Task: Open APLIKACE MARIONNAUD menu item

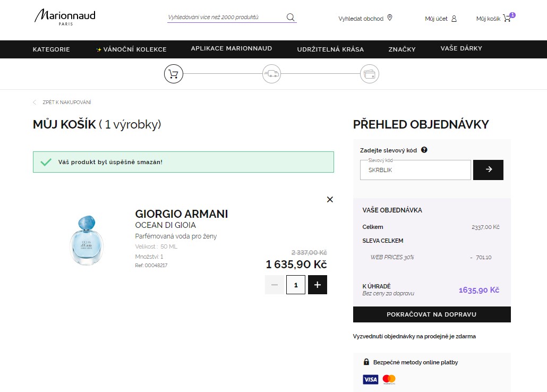Action: (x=232, y=48)
